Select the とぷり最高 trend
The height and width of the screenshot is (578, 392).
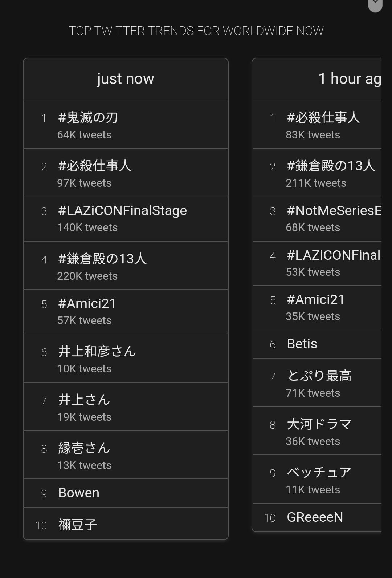tap(319, 376)
